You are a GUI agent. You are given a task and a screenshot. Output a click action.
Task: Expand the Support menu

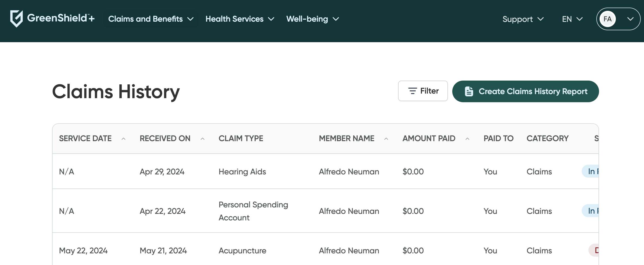(x=523, y=19)
